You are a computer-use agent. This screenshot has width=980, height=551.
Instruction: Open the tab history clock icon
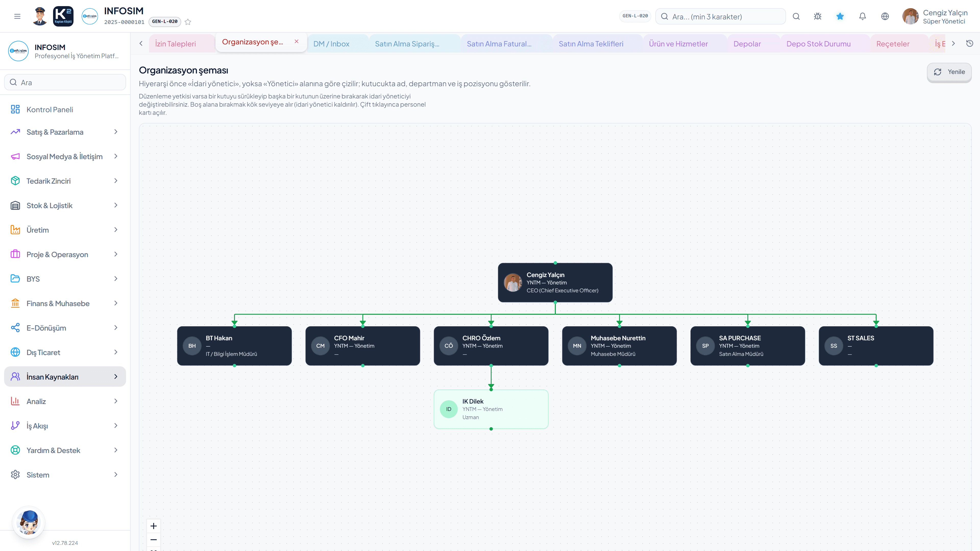[x=970, y=43]
